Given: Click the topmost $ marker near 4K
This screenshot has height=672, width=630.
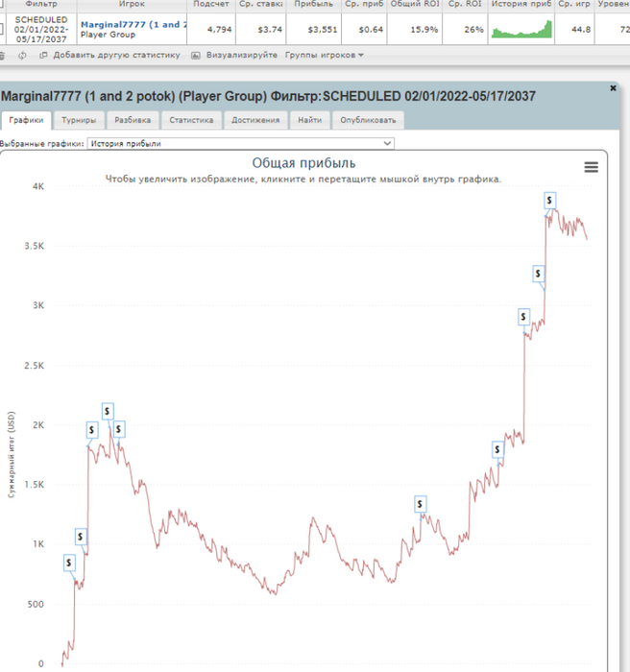Looking at the screenshot, I should (549, 200).
